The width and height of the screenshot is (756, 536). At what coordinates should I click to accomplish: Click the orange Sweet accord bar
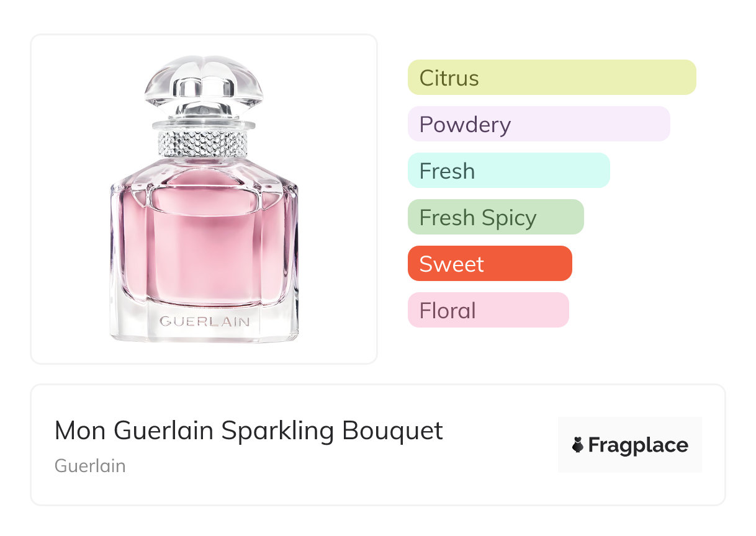click(489, 264)
